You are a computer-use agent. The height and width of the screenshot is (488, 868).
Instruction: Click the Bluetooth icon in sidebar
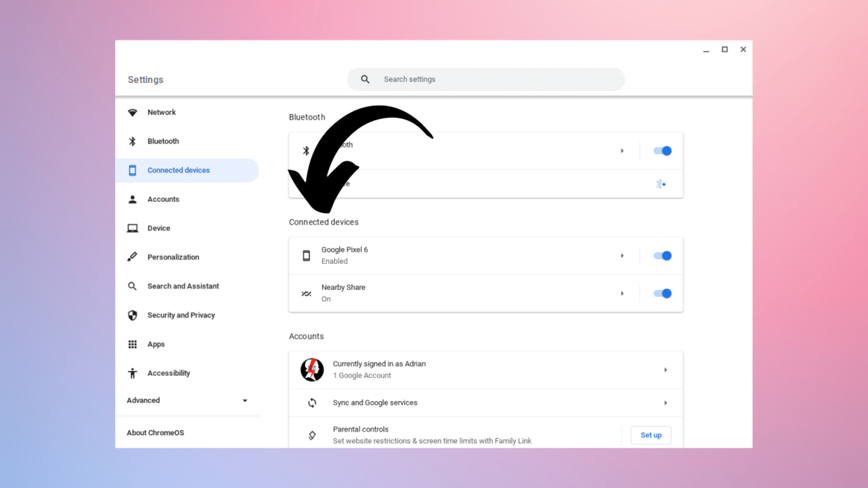pyautogui.click(x=132, y=142)
